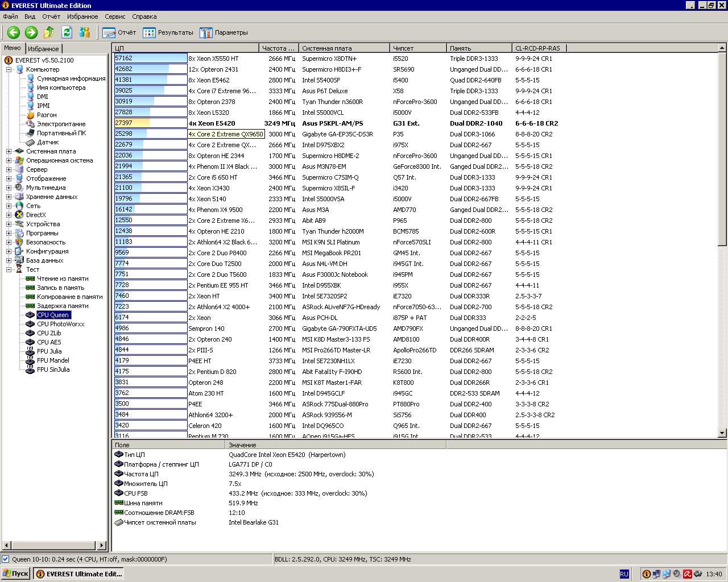Image resolution: width=728 pixels, height=582 pixels.
Task: Expand the Сервер tree node
Action: (9, 169)
